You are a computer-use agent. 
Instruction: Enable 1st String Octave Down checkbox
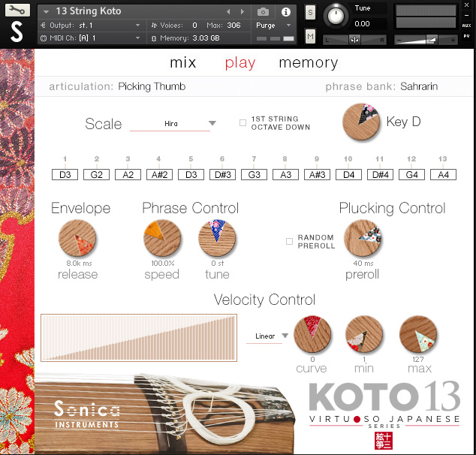point(243,122)
